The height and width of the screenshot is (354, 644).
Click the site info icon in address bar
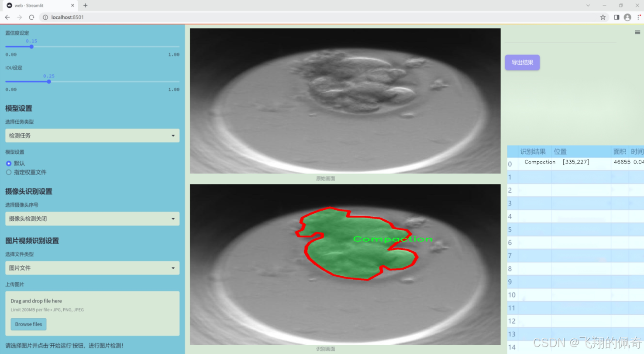point(45,17)
